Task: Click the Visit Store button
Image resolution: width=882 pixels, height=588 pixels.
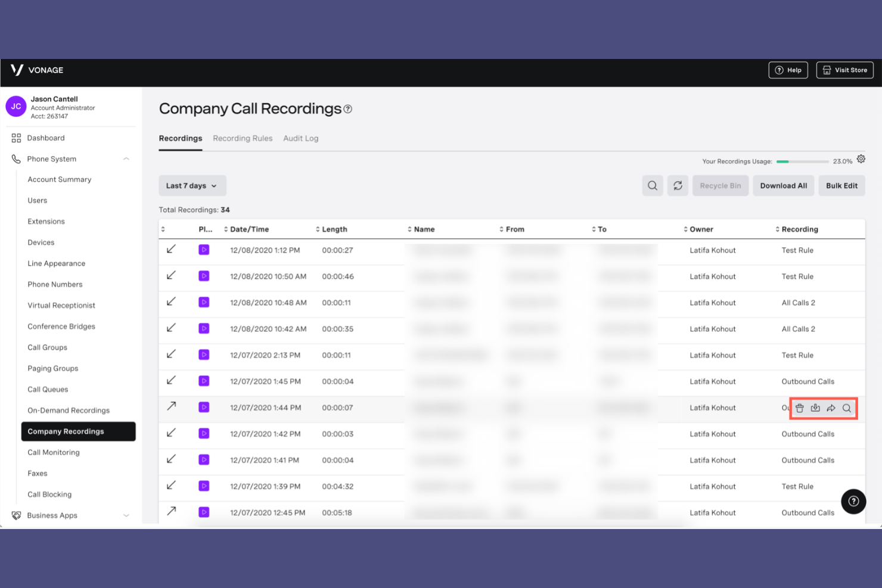Action: coord(844,70)
